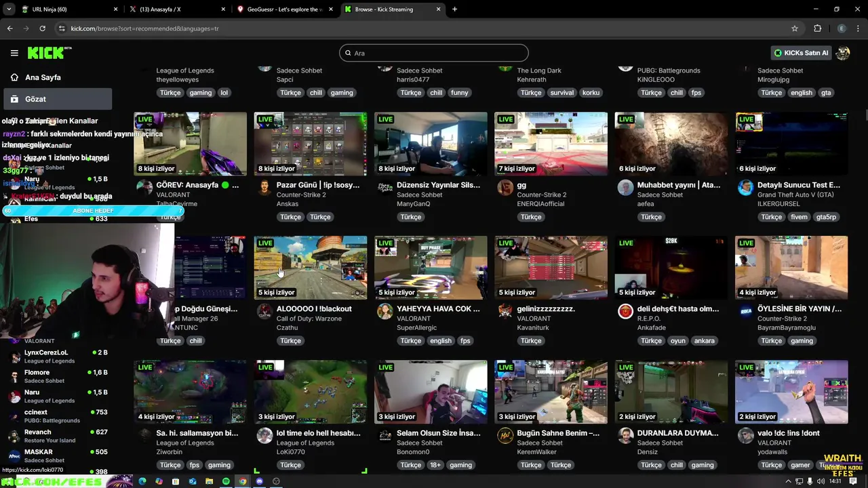
Task: Open LynxCerezLoL in sidebar channels
Action: pyautogui.click(x=58, y=357)
